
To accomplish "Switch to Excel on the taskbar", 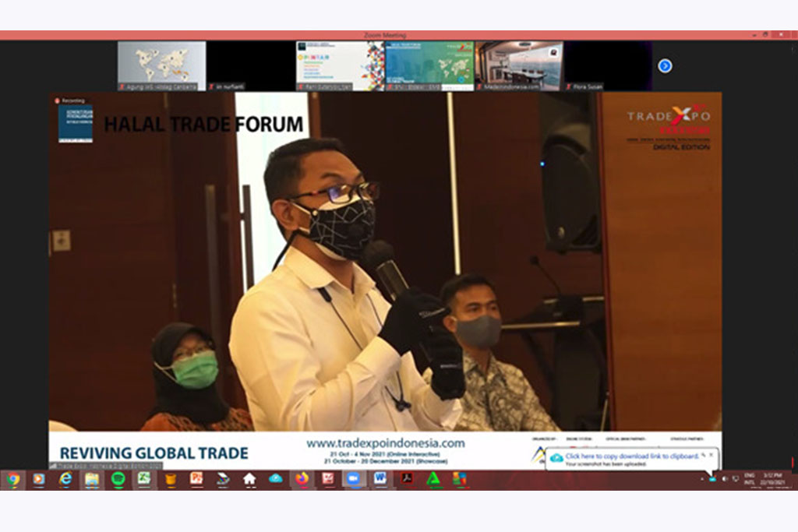I will pos(144,479).
